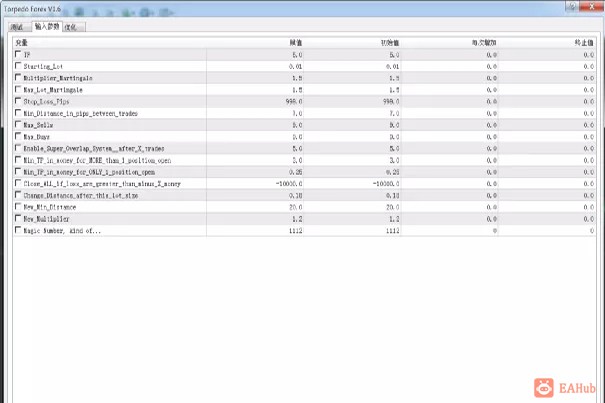Enable Close_All_if_loss_are_greater checkbox
The image size is (605, 403).
pyautogui.click(x=18, y=183)
